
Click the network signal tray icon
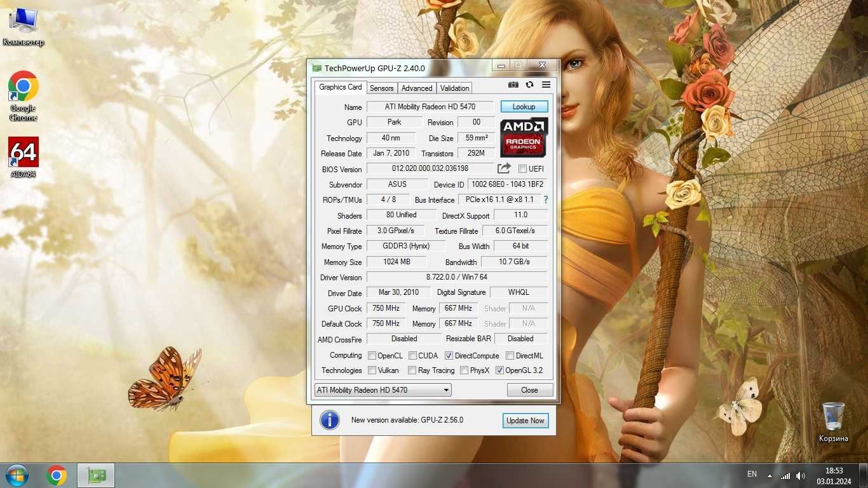tap(785, 475)
